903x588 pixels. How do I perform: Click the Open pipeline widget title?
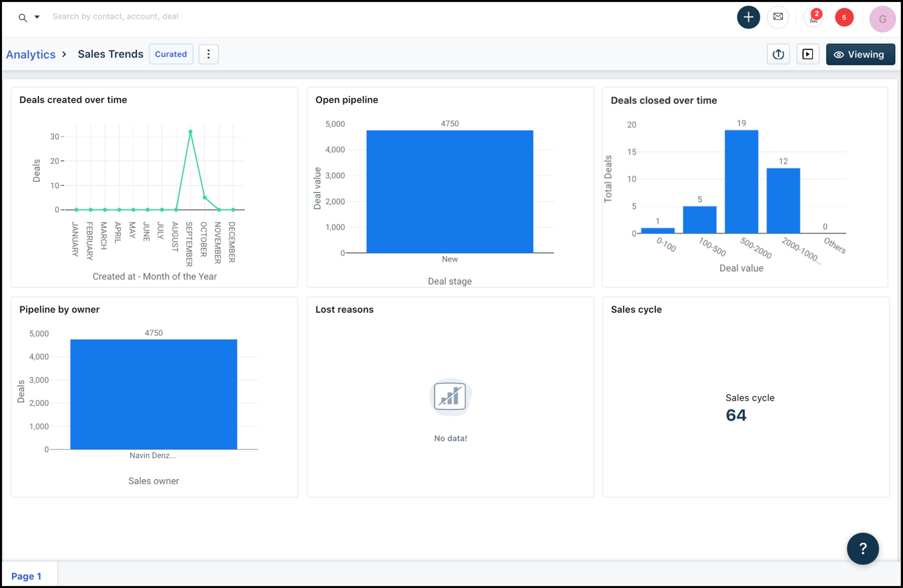pos(346,100)
